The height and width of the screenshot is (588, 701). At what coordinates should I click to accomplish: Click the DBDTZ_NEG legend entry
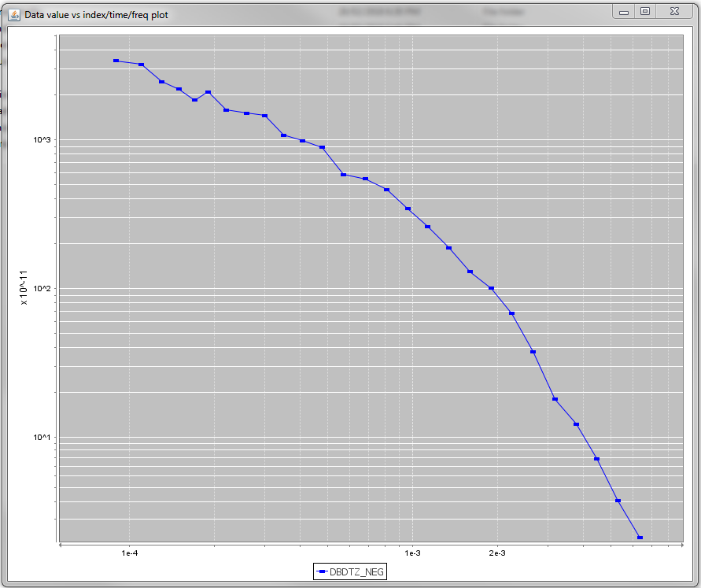click(350, 571)
